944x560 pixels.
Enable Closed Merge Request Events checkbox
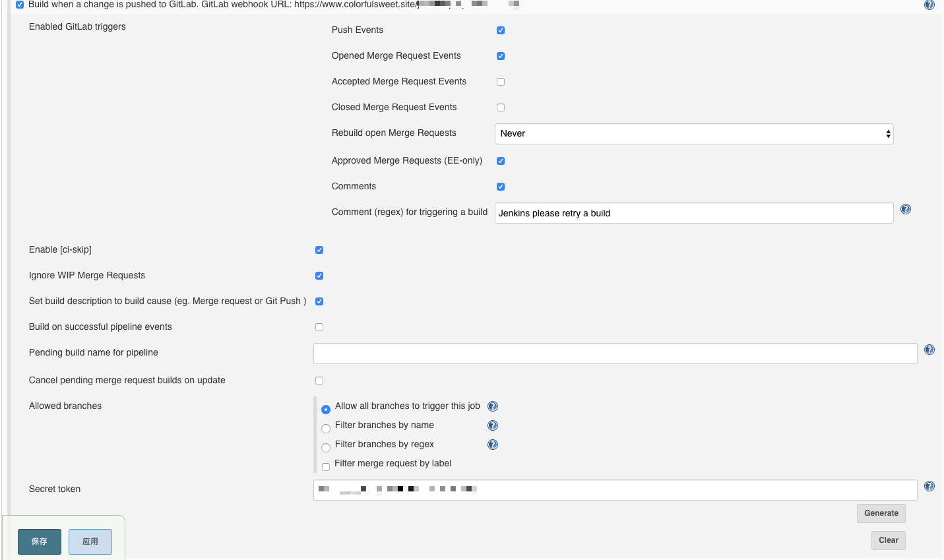501,108
